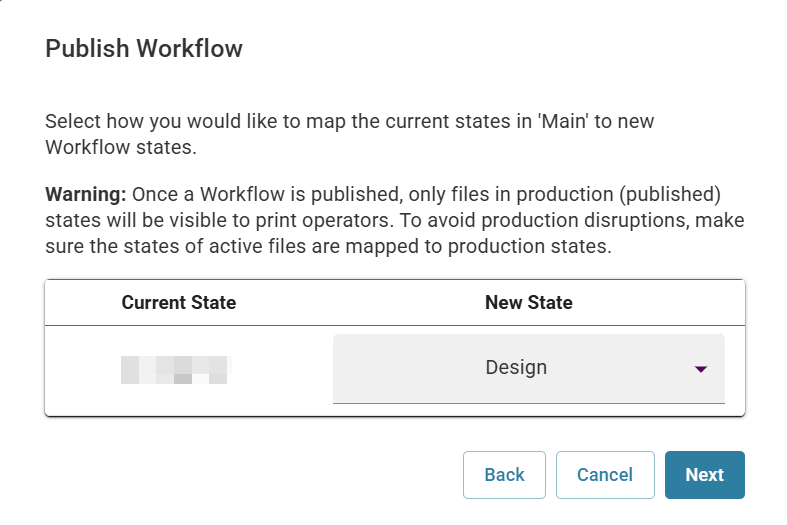Click the "'Main'" workflow name in the description
787x525 pixels.
pos(563,121)
